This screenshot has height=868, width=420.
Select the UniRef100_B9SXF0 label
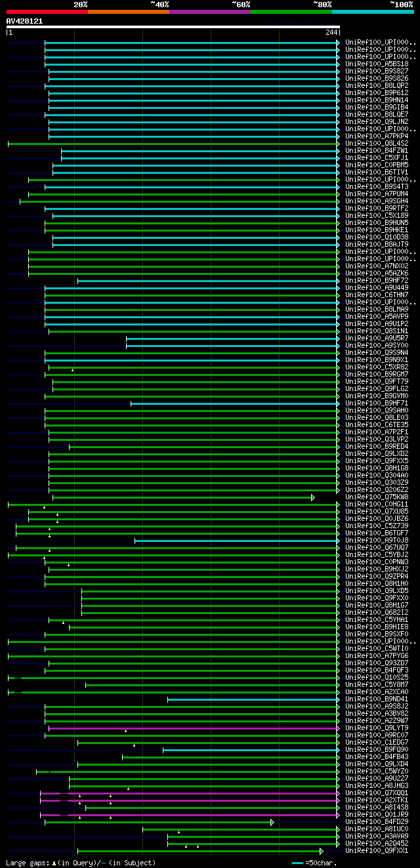pyautogui.click(x=377, y=634)
